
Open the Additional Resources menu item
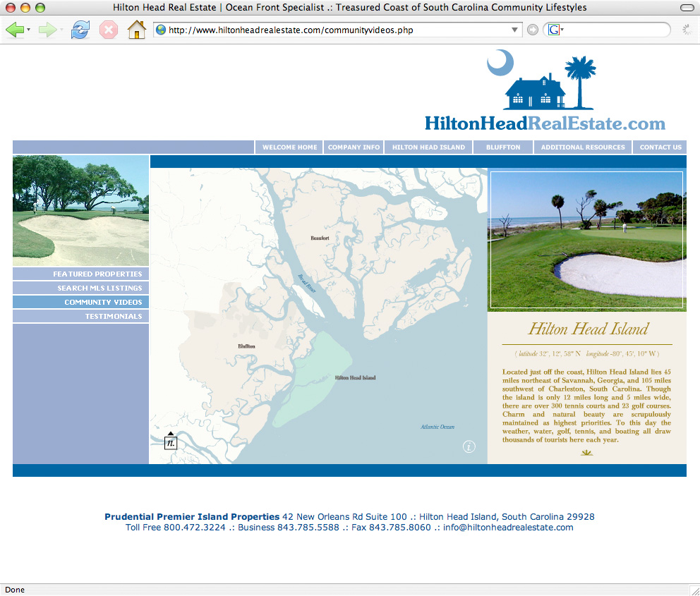(583, 147)
